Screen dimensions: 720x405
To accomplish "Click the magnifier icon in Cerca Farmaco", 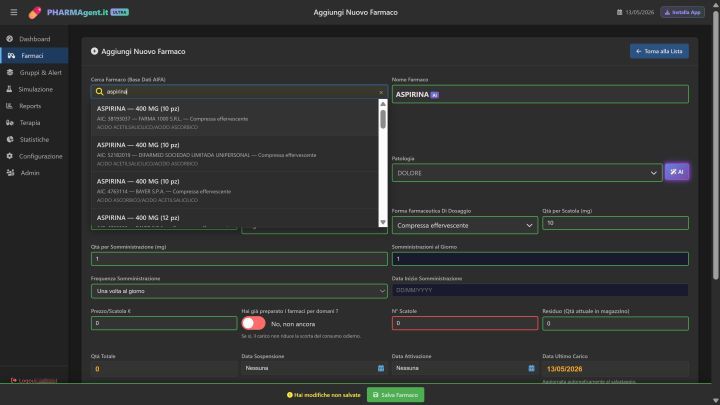I will [x=99, y=92].
